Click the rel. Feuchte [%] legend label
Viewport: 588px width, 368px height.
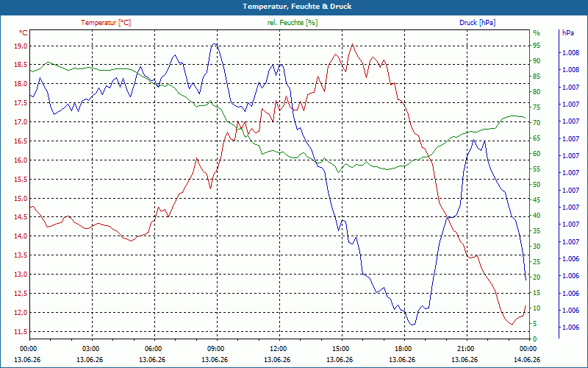[292, 23]
